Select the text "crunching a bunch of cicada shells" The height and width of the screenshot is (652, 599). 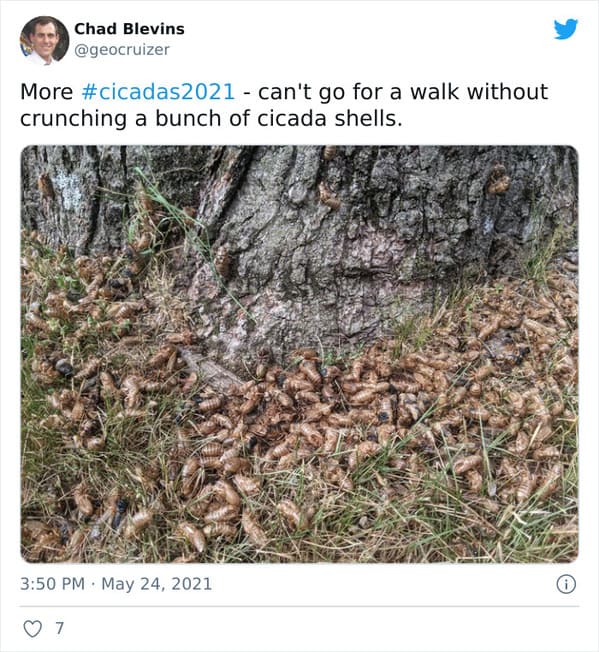[x=210, y=119]
